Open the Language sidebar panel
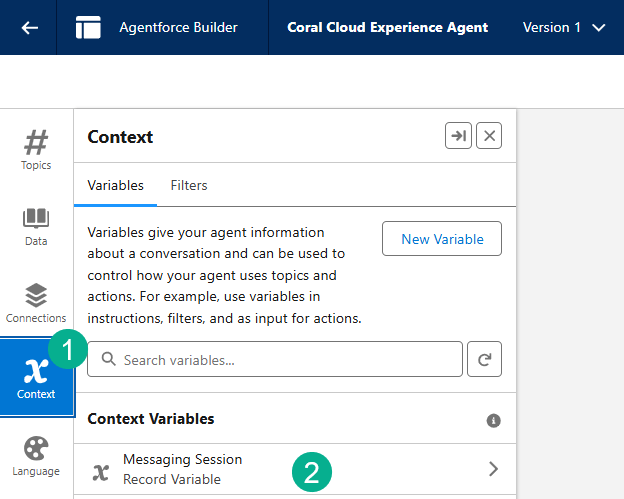The height and width of the screenshot is (499, 624). click(36, 455)
